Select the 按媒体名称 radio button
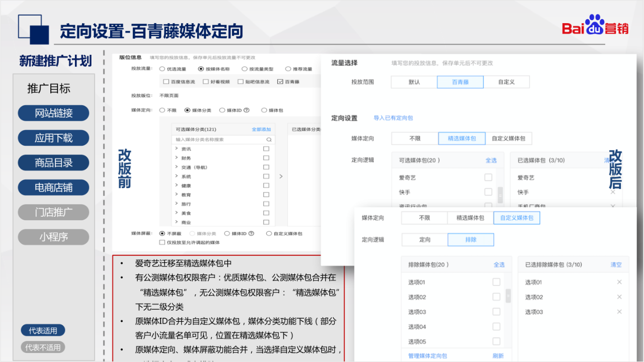644x362 pixels. point(201,69)
